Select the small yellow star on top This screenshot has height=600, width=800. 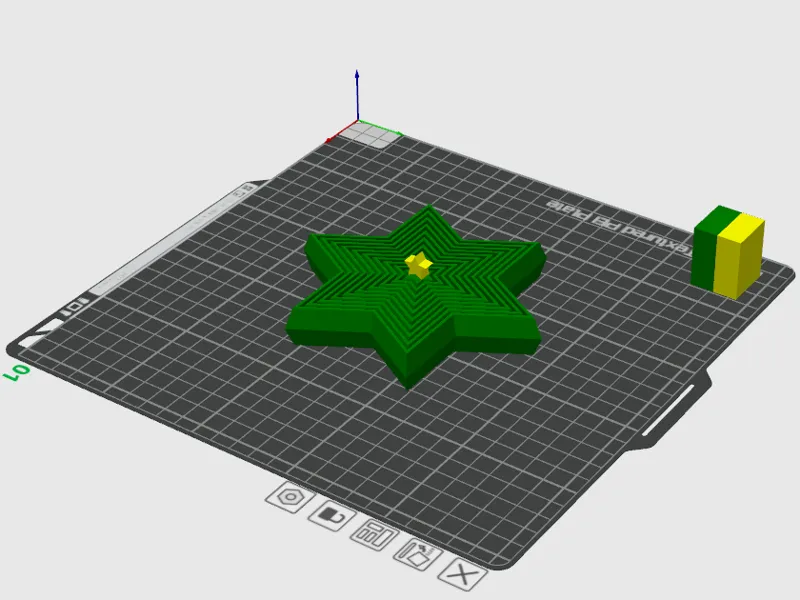pos(419,264)
